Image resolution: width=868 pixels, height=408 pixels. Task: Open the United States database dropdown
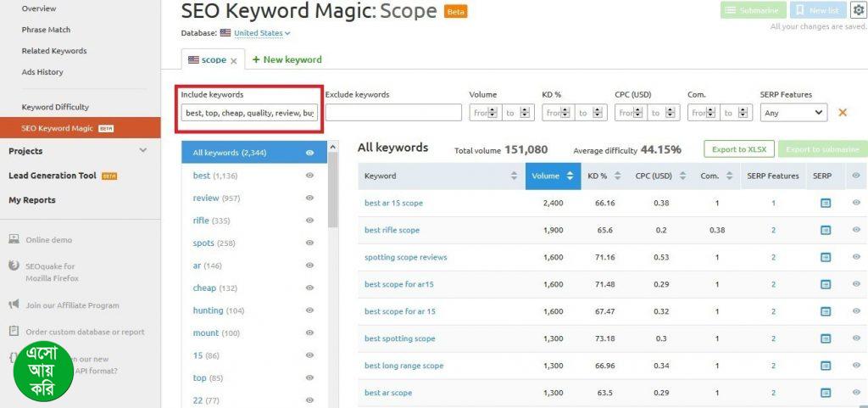(261, 33)
